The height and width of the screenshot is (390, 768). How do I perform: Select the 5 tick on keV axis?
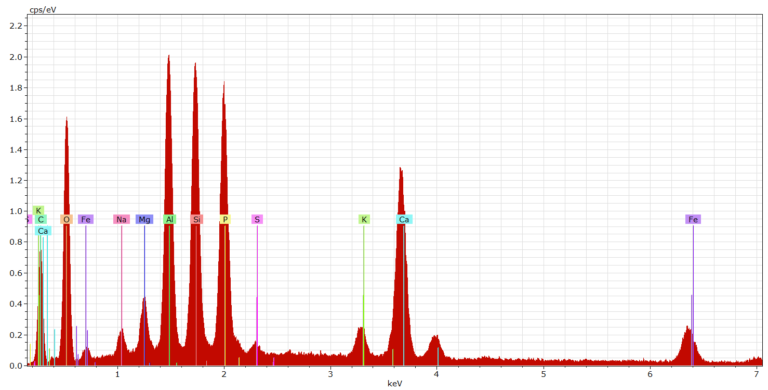tap(544, 374)
